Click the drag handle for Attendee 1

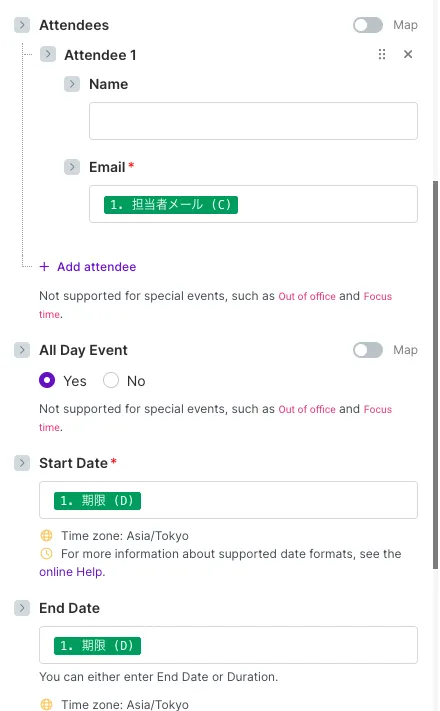(x=382, y=54)
